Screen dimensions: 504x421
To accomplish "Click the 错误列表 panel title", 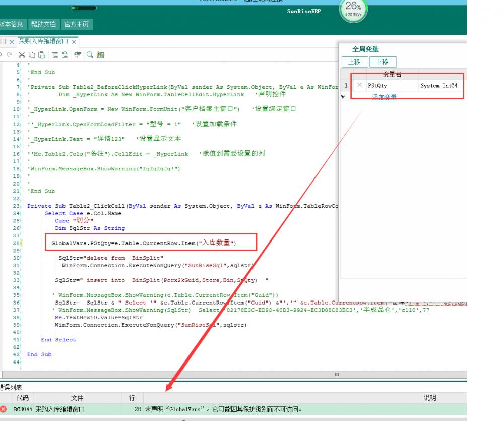I will (x=11, y=387).
